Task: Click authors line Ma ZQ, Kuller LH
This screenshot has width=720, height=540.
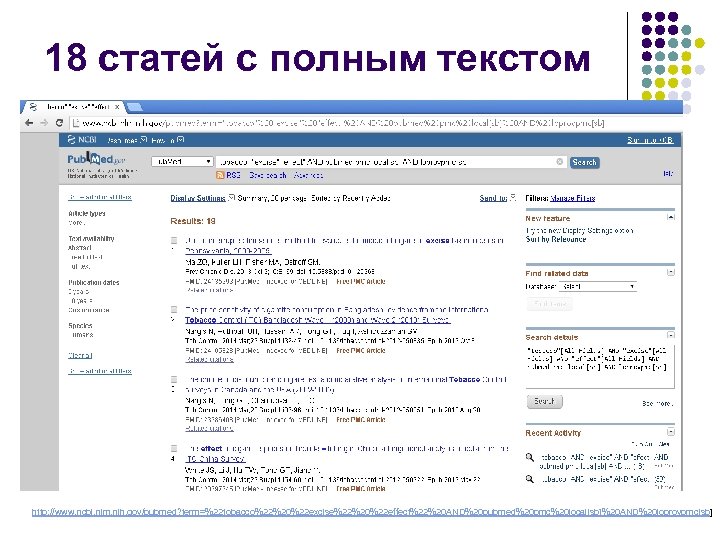Action: [252, 262]
